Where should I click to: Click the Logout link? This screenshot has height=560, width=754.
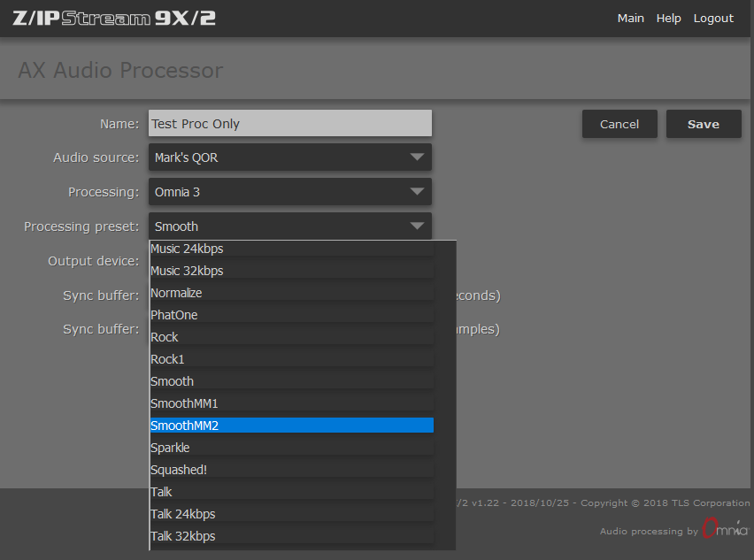coord(713,19)
